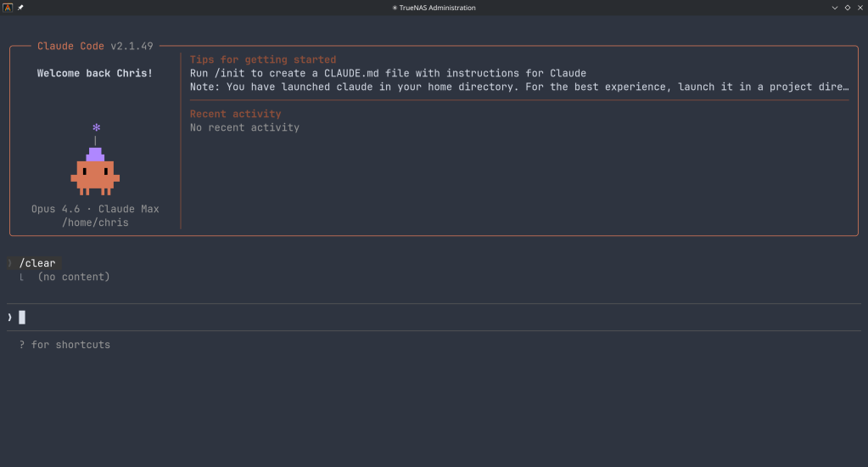Viewport: 868px width, 467px height.
Task: Click the Recent activity heading
Action: (x=235, y=114)
